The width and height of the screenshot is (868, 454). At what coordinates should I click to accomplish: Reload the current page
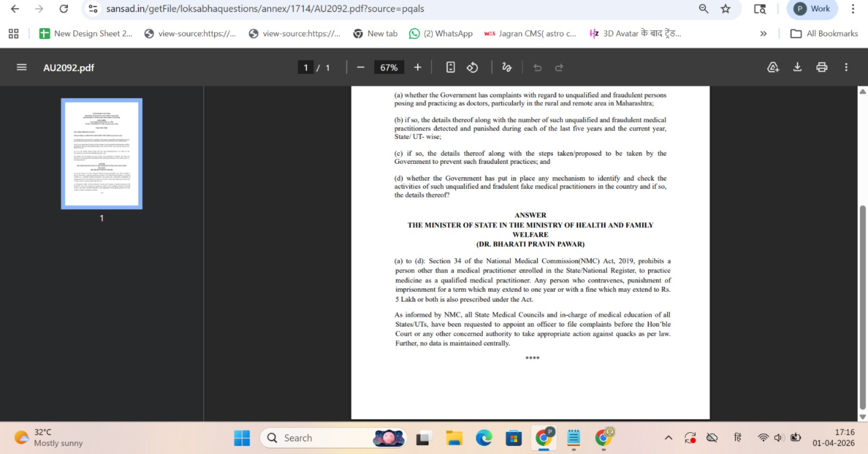coord(63,9)
